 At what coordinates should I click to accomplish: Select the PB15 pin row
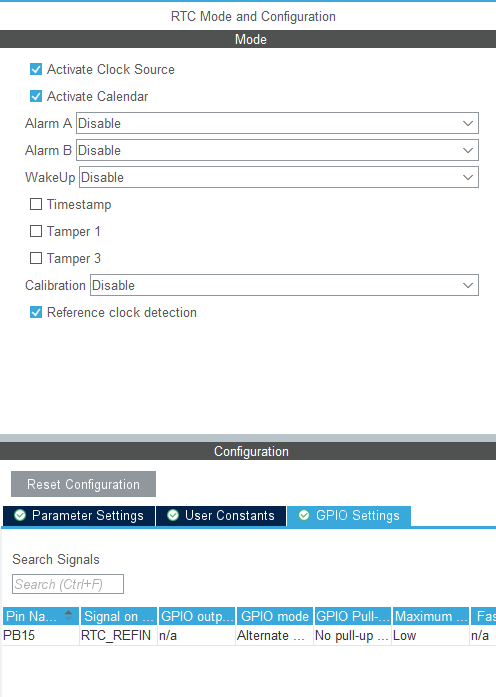[x=248, y=636]
